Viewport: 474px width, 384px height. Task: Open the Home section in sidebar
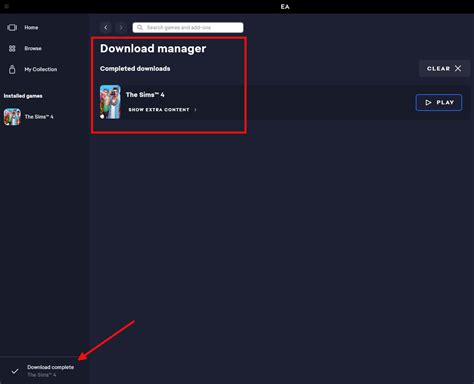[31, 28]
